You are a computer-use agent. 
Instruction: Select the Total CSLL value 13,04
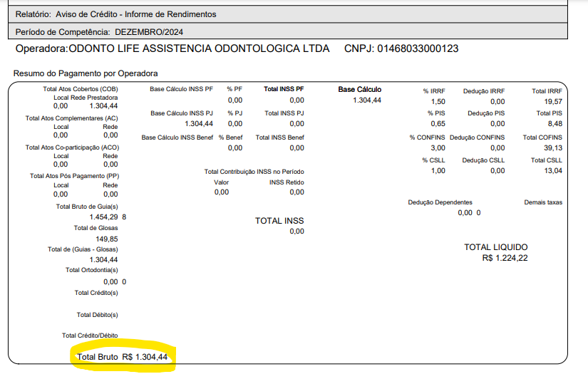[x=552, y=171]
